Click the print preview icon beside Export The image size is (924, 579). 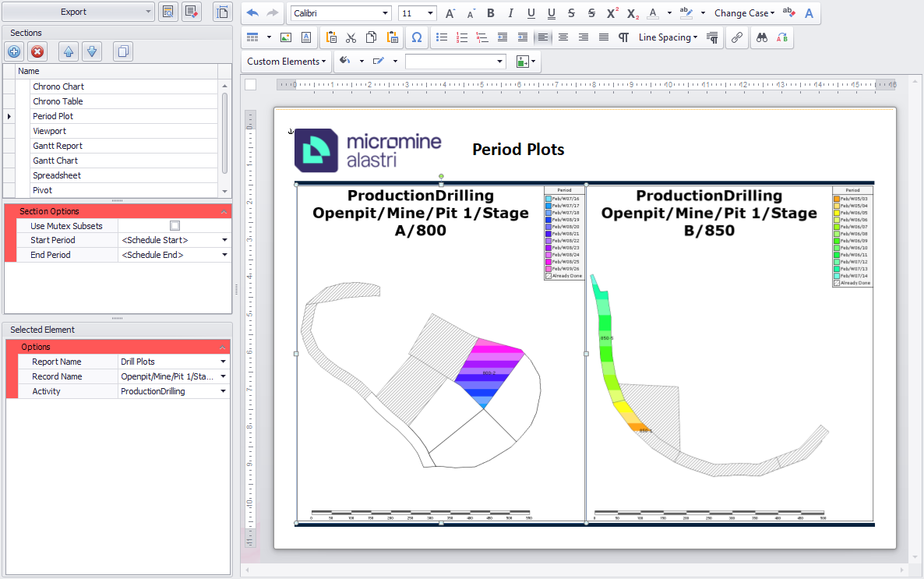tap(168, 12)
